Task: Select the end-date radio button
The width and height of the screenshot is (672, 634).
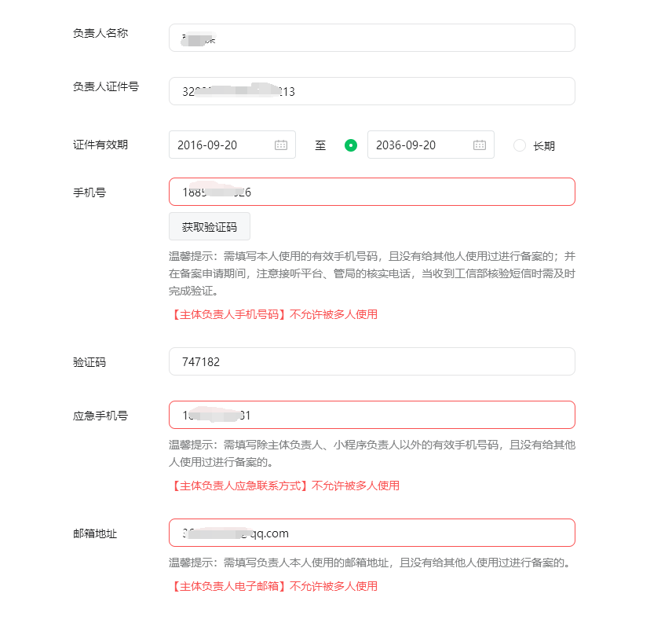Action: (351, 145)
